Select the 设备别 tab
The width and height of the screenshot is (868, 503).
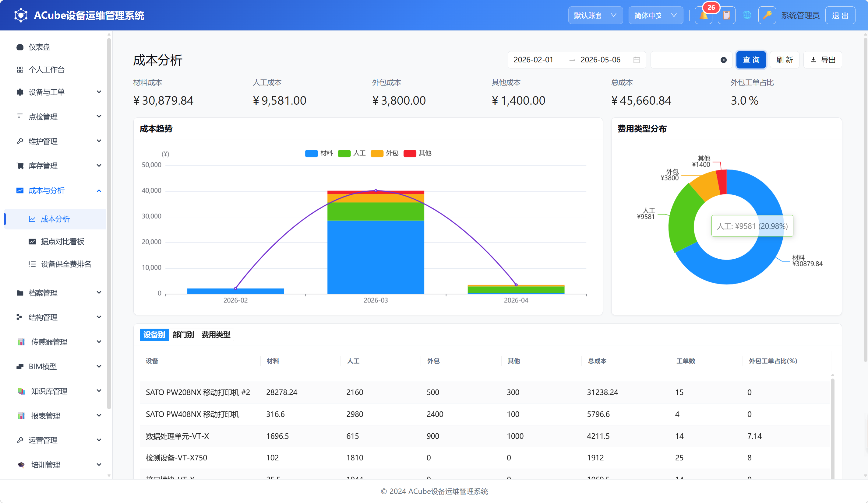coord(154,335)
